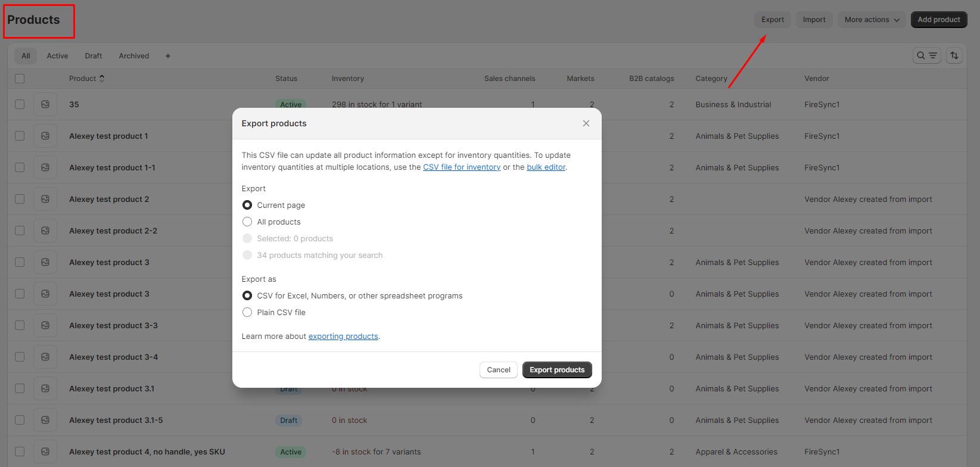The height and width of the screenshot is (467, 980).
Task: Add a new view with plus icon
Action: [168, 56]
